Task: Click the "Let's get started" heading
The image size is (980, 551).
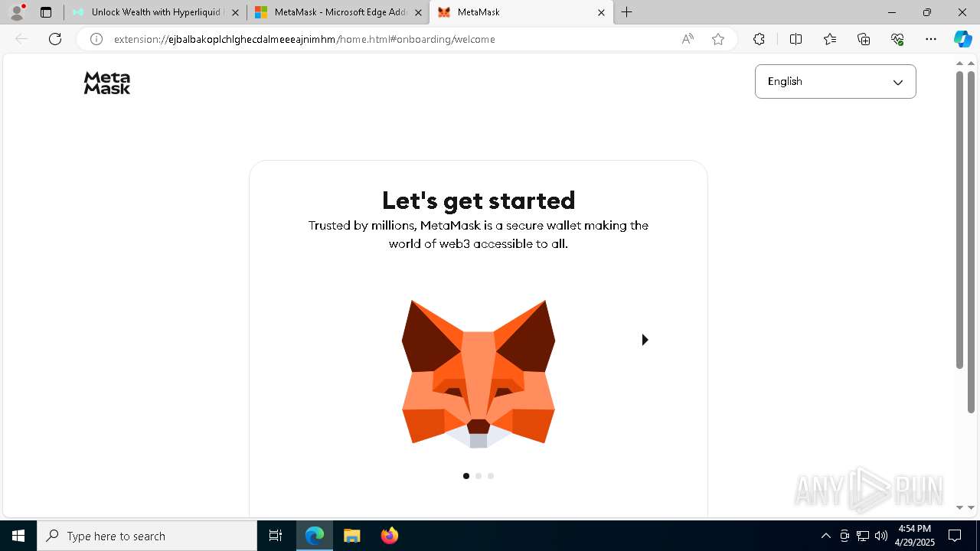Action: [479, 201]
